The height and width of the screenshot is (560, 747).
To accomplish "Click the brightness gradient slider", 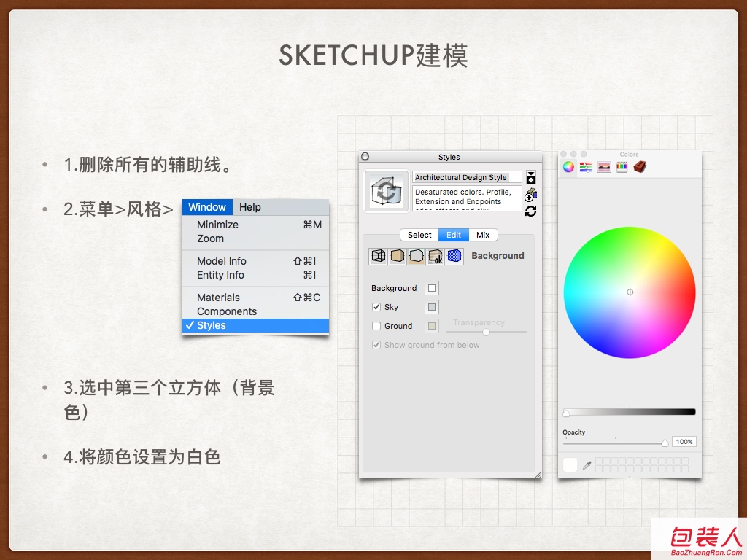I will click(630, 412).
